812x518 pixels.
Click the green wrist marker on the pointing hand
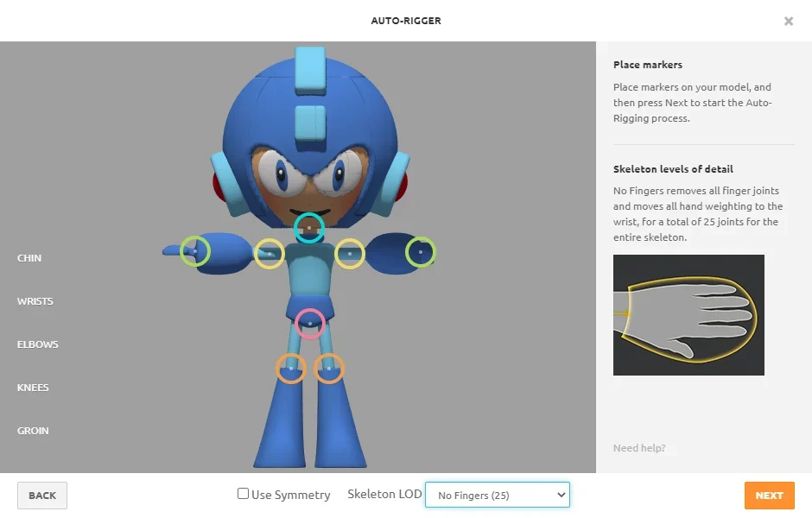[195, 251]
